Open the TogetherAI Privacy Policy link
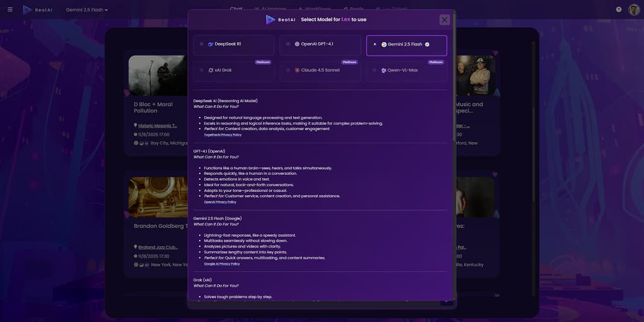The image size is (644, 322). pos(223,134)
